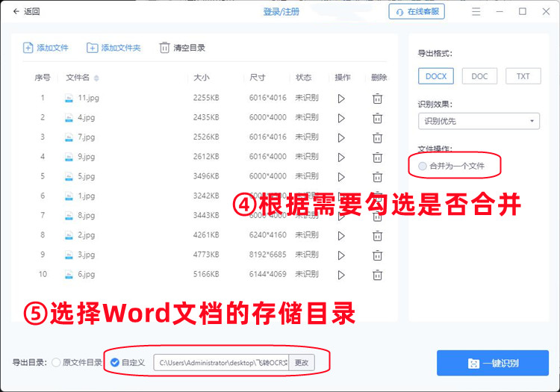The width and height of the screenshot is (560, 392).
Task: Click the 2255KB size cell
Action: click(x=206, y=98)
